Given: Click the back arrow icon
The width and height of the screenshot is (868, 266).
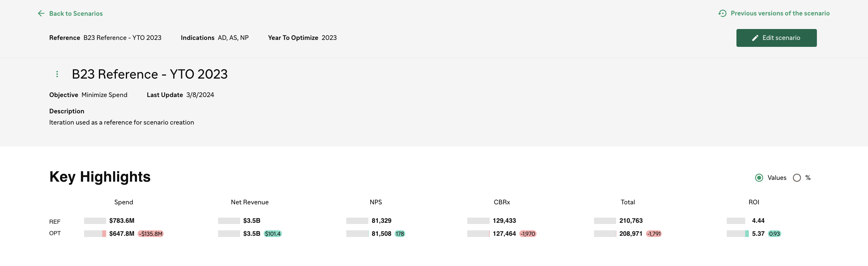Looking at the screenshot, I should (x=41, y=14).
